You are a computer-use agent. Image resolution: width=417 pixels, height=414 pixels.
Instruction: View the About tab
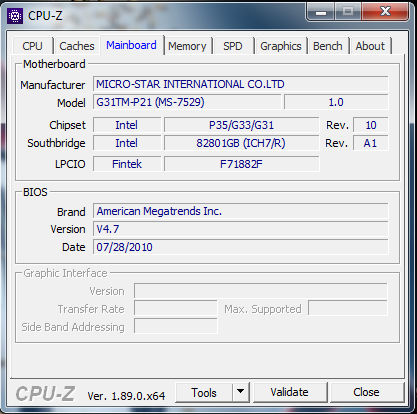click(370, 46)
